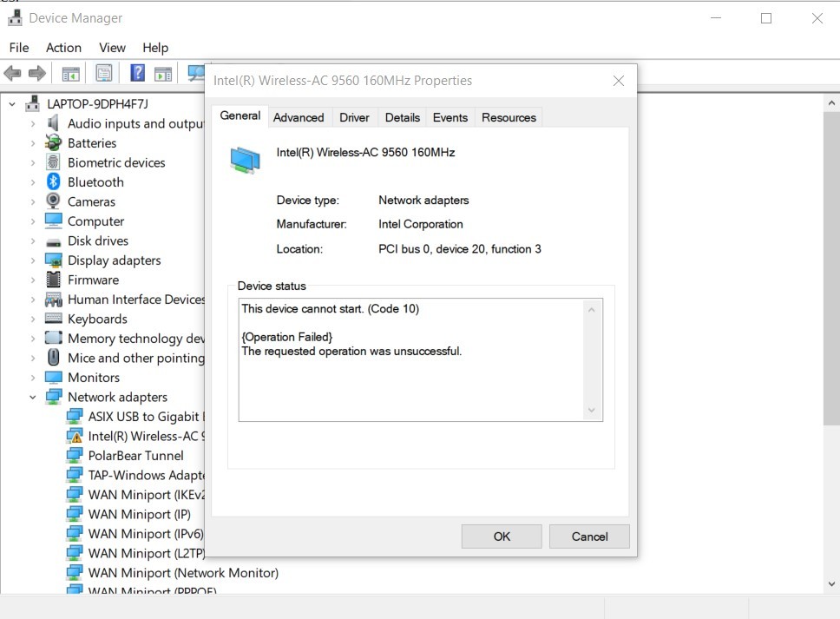Switch to the Details tab
This screenshot has width=840, height=619.
403,117
